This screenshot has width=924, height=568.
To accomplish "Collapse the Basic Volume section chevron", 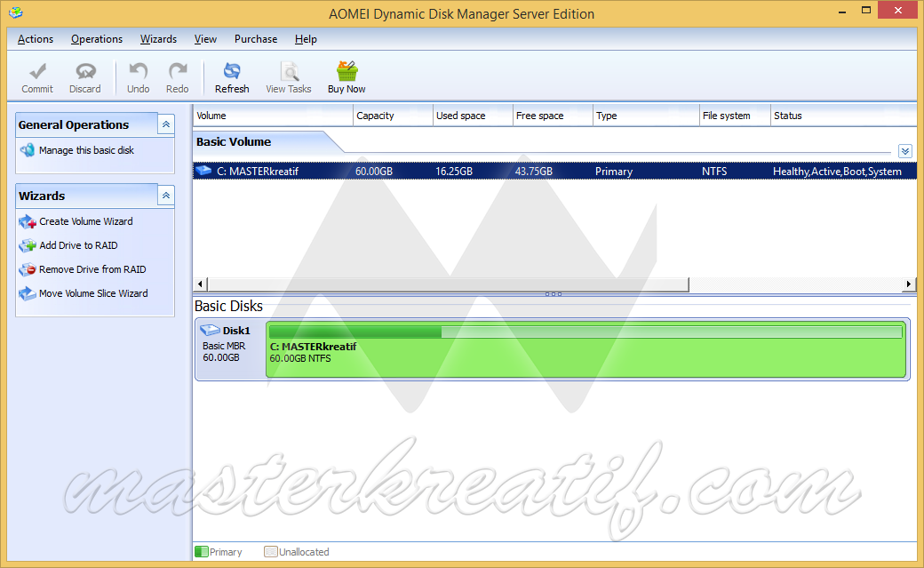I will click(905, 151).
